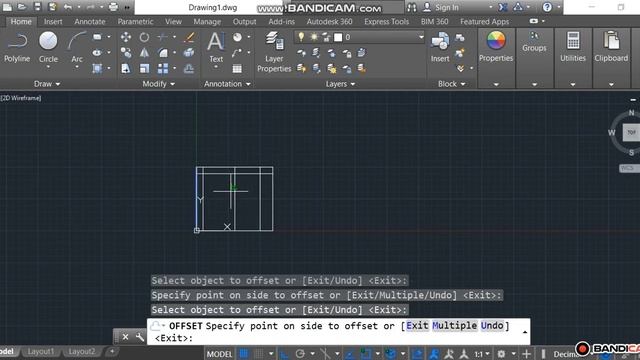
Task: Expand the Layers panel
Action: [340, 84]
